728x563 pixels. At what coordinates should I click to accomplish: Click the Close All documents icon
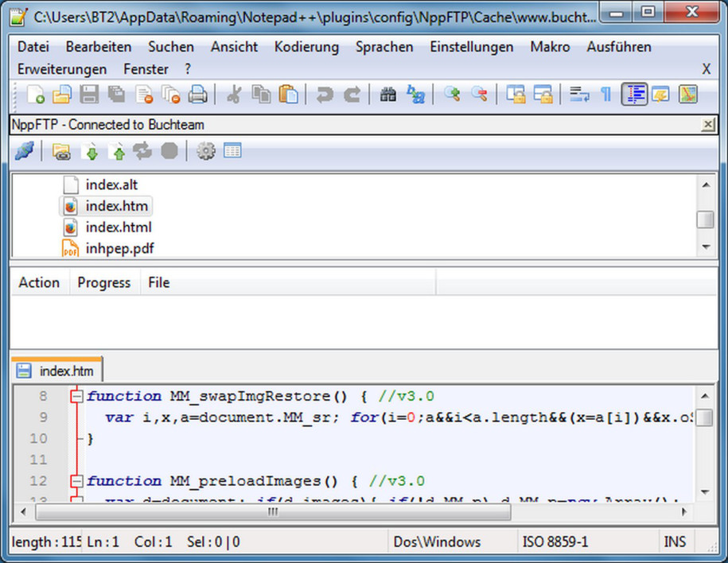pos(170,94)
